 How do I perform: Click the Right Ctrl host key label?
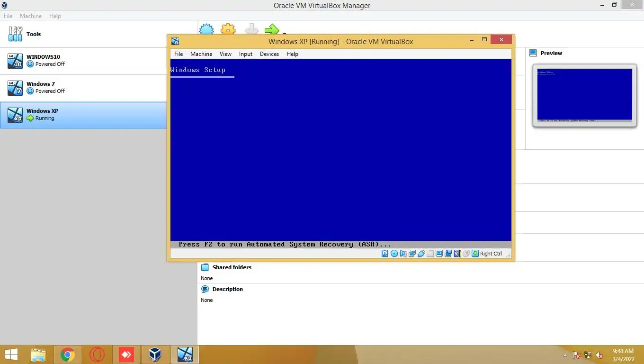491,254
